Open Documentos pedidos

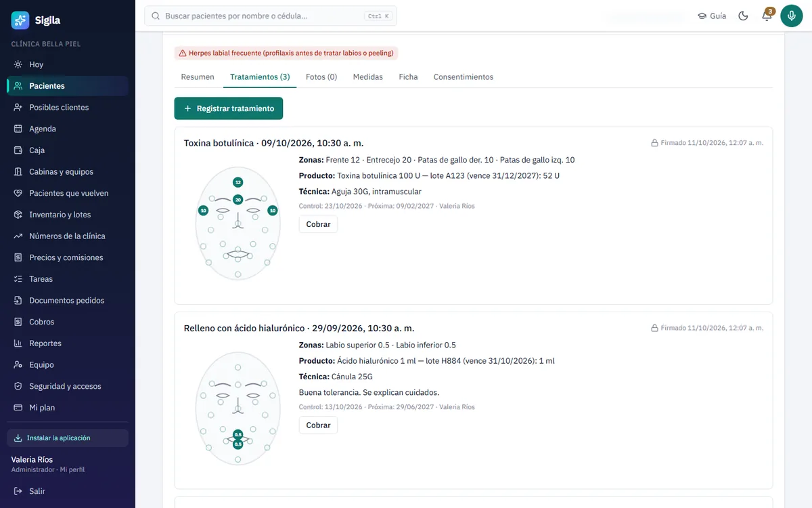pyautogui.click(x=68, y=300)
